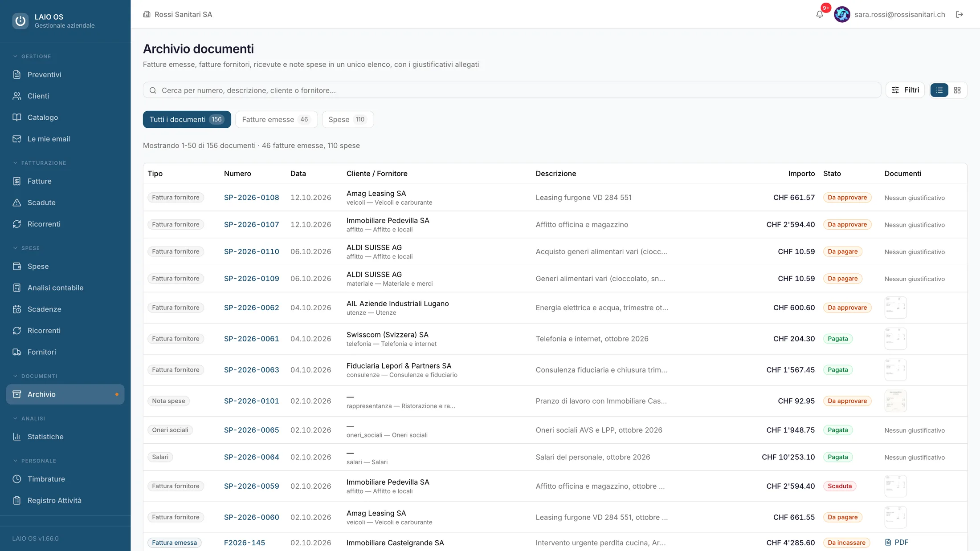
Task: Switch to grid view layout
Action: (x=957, y=90)
